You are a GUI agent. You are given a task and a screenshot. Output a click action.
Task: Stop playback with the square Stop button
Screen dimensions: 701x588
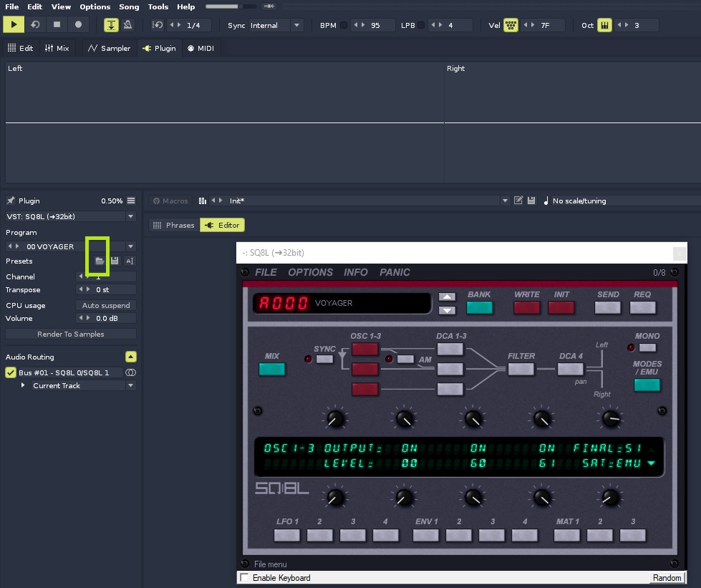pos(57,24)
